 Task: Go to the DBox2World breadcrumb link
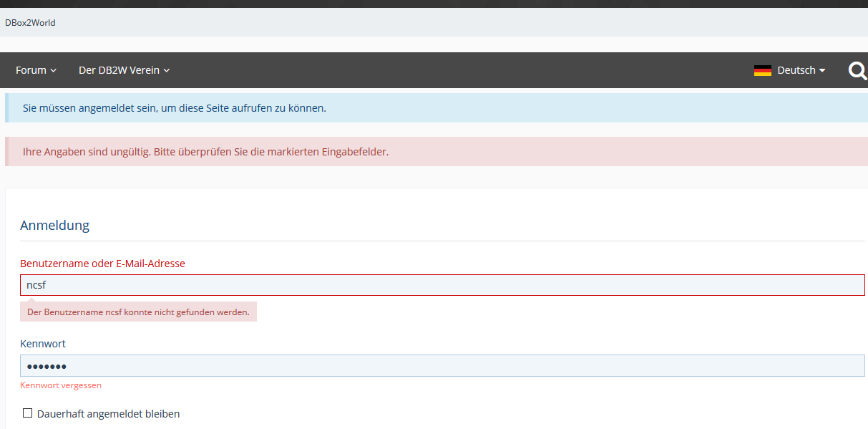click(30, 23)
